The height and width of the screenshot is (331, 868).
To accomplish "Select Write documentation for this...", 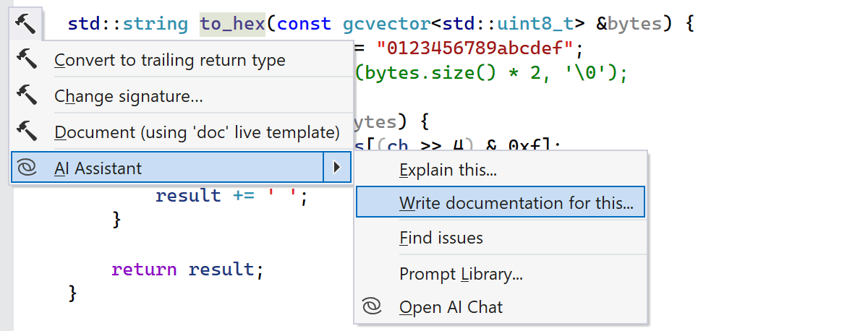I will 516,203.
